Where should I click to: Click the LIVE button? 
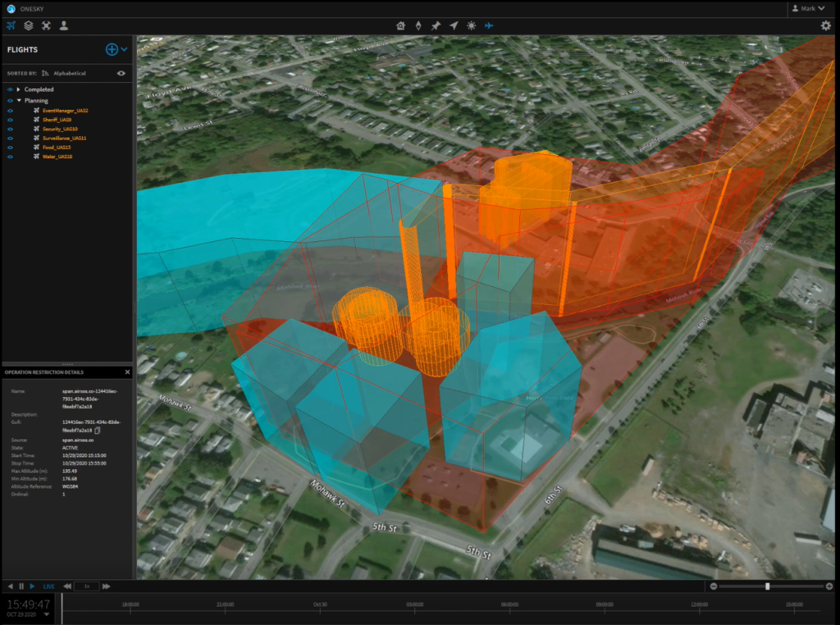(x=48, y=586)
